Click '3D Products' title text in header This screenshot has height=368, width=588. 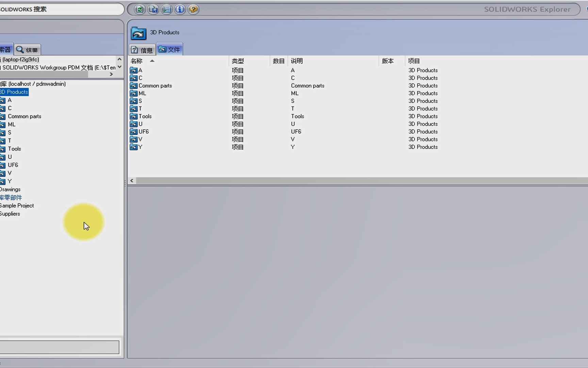[x=165, y=32]
